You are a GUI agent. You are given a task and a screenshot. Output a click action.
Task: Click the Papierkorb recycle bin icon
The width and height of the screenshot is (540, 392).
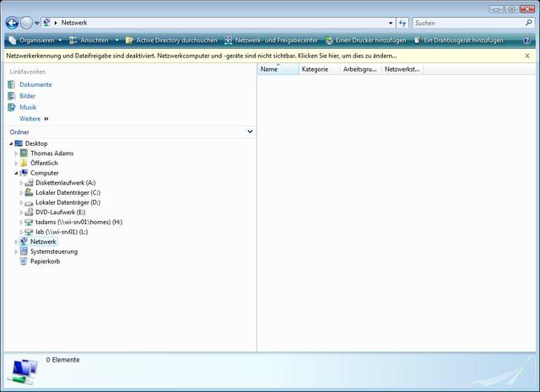pyautogui.click(x=24, y=261)
